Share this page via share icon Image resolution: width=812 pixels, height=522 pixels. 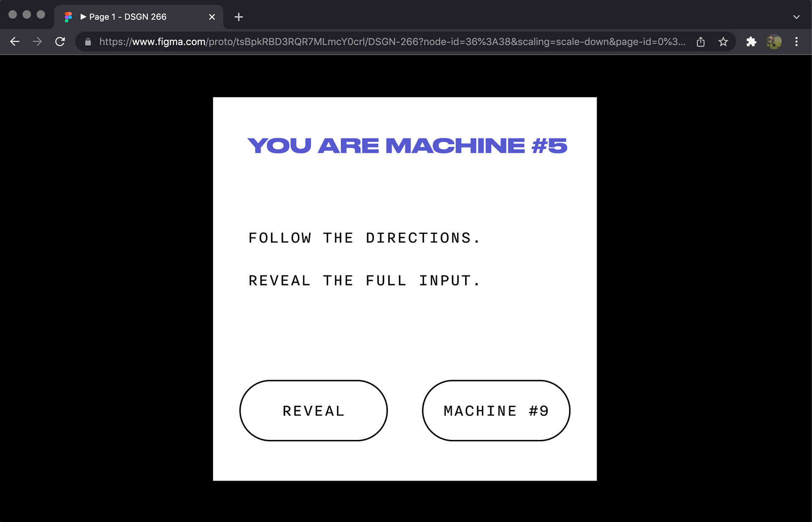[701, 41]
